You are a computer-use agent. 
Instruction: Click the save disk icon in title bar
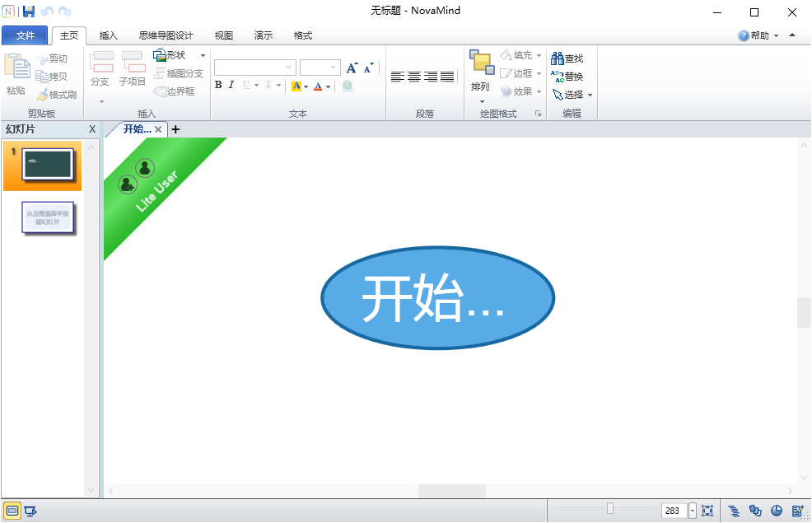point(29,12)
